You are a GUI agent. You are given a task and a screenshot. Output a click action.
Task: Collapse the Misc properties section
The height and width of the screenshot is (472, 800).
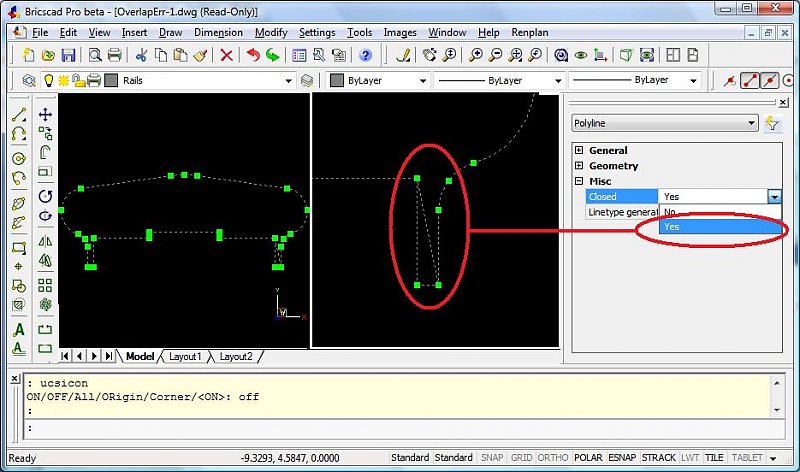pyautogui.click(x=578, y=181)
